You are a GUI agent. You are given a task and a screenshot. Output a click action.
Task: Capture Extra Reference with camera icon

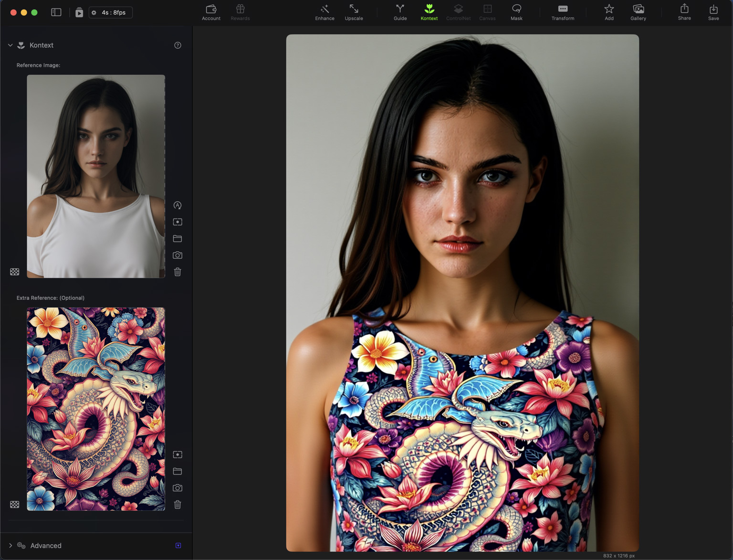coord(178,488)
